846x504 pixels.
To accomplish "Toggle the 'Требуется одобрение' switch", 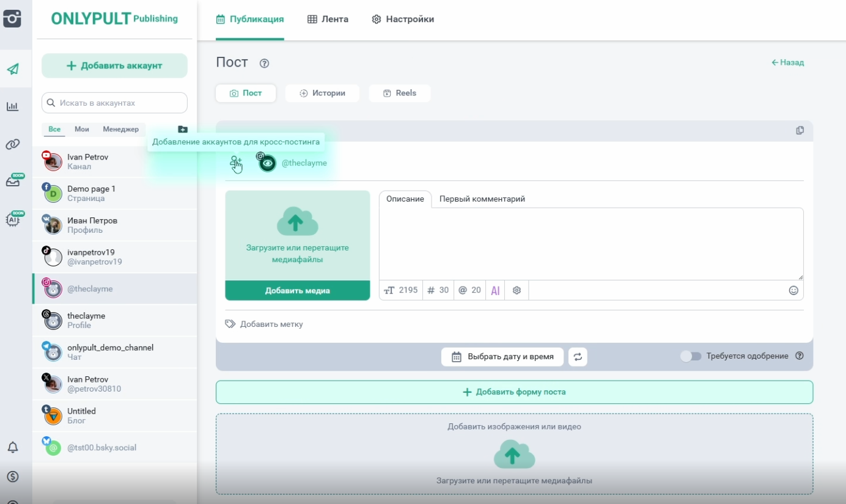I will [691, 356].
